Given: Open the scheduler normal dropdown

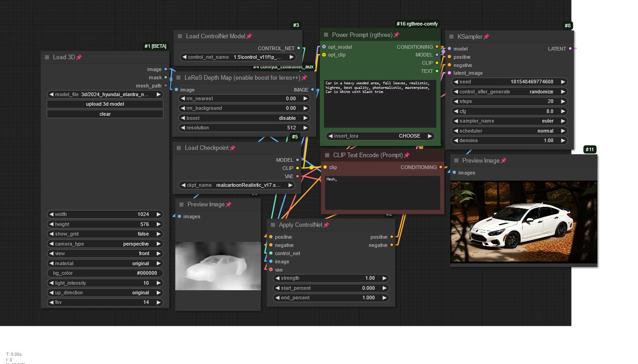Looking at the screenshot, I should pyautogui.click(x=509, y=131).
